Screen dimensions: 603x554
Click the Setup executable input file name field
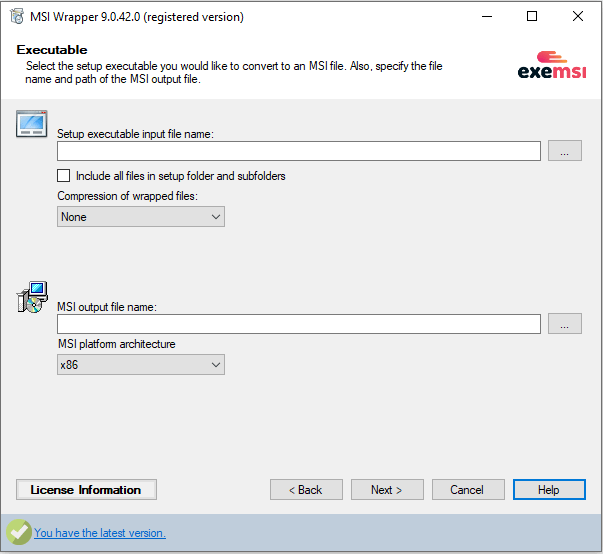pyautogui.click(x=298, y=151)
